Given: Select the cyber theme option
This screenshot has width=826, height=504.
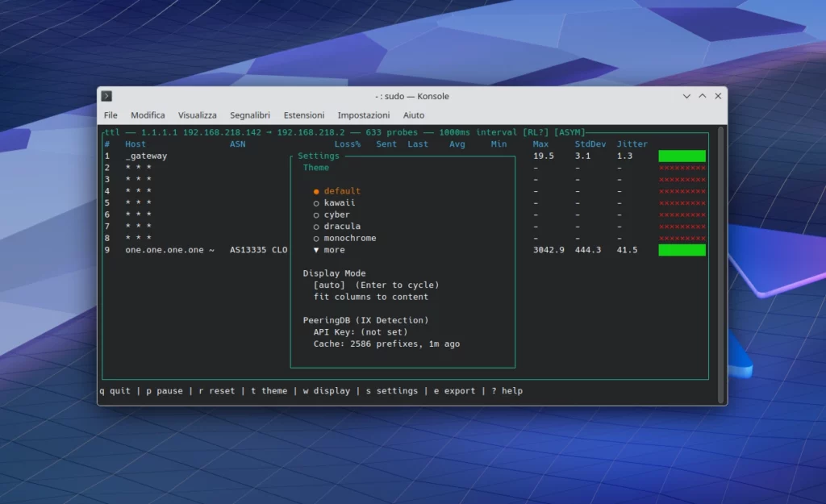Looking at the screenshot, I should 332,215.
